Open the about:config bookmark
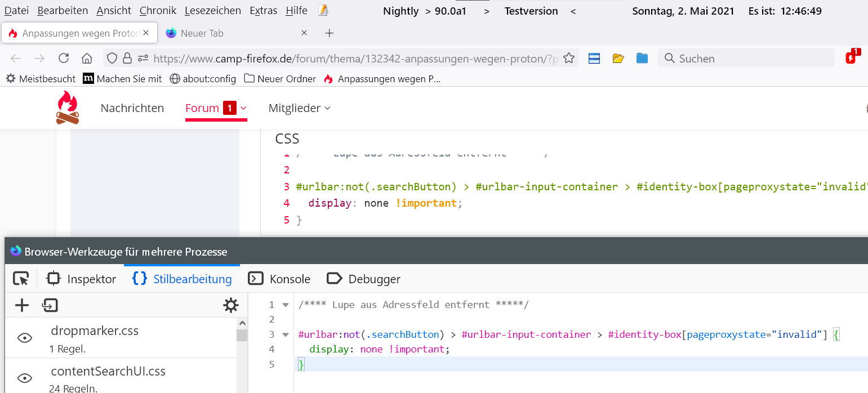Viewport: 868px width, 393px height. click(203, 79)
